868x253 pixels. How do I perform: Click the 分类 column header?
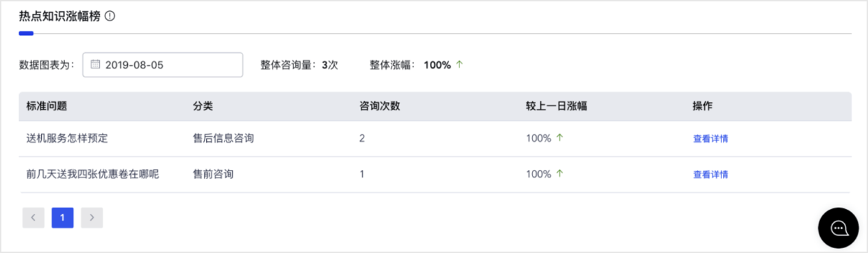coord(203,106)
